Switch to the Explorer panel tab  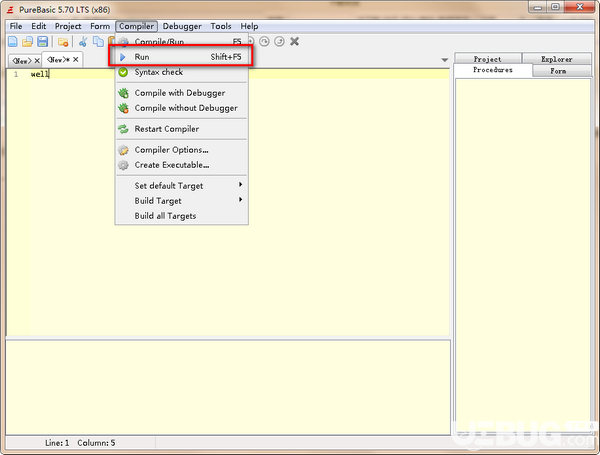(x=556, y=59)
